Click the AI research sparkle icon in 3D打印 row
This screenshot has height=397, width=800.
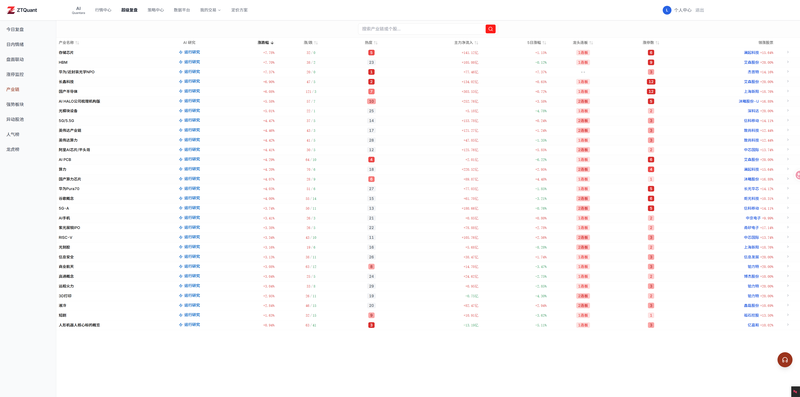tap(181, 295)
